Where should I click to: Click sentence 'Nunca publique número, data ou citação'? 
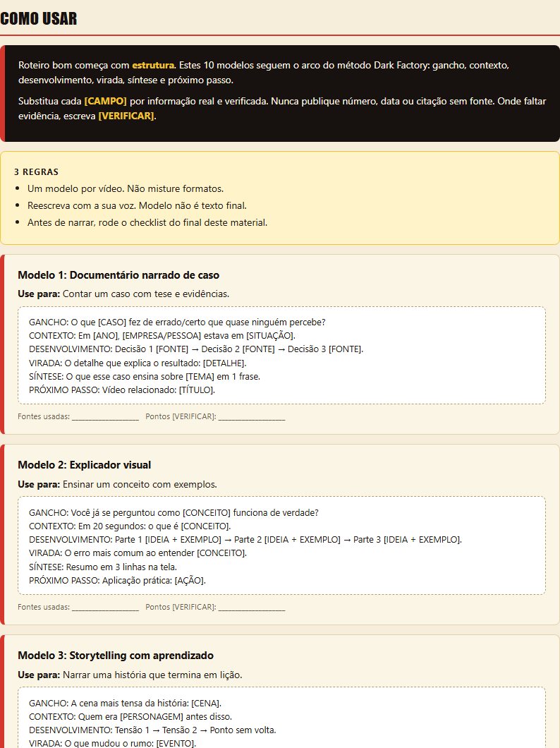[x=383, y=101]
